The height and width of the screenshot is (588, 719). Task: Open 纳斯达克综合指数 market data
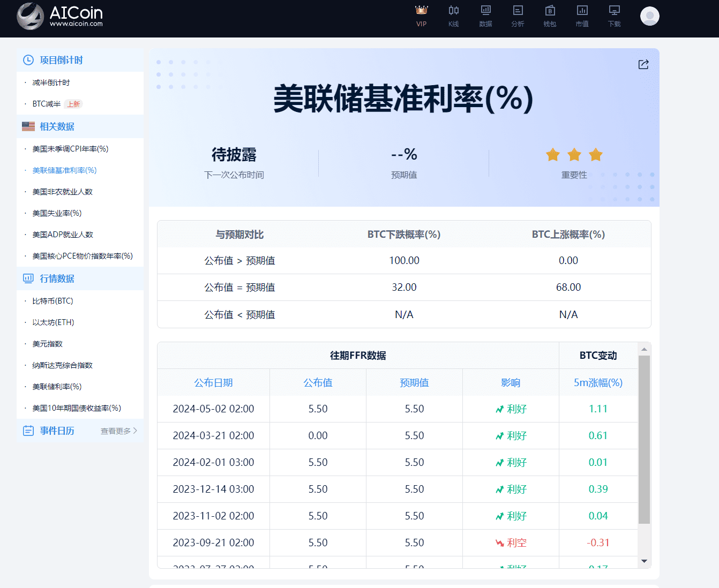coord(62,365)
